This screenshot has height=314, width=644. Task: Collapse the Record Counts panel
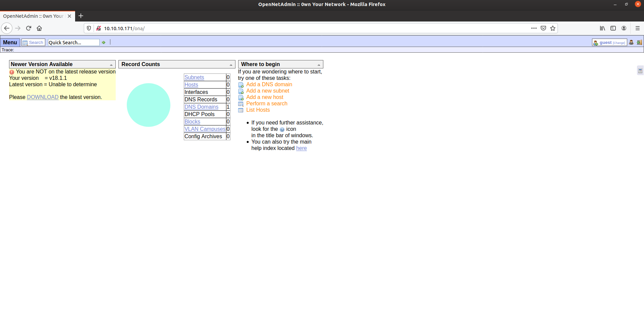pyautogui.click(x=231, y=65)
